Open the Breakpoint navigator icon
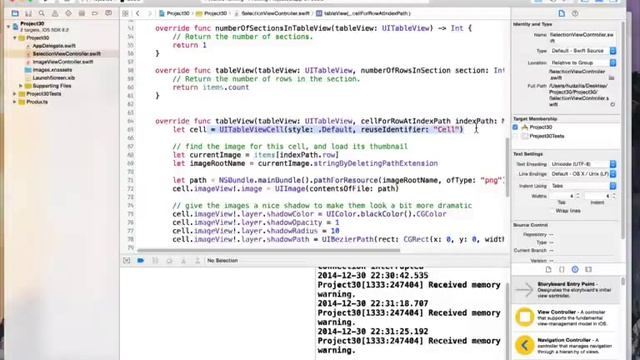 click(x=95, y=13)
